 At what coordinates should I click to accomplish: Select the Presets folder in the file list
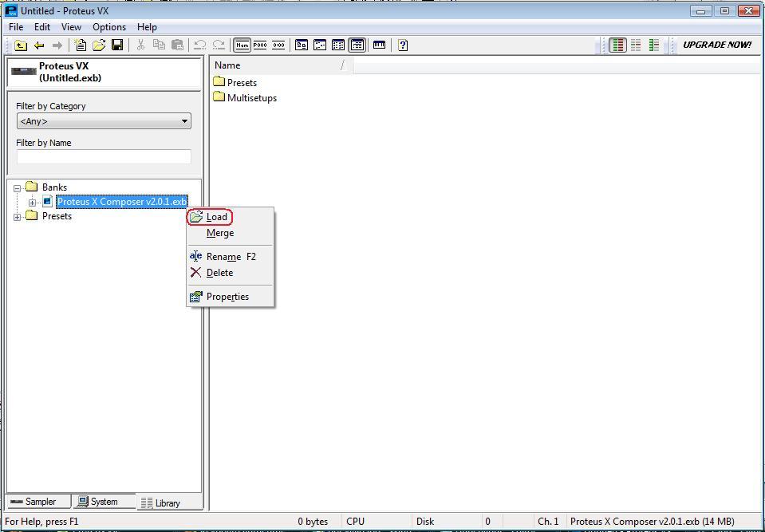[235, 82]
